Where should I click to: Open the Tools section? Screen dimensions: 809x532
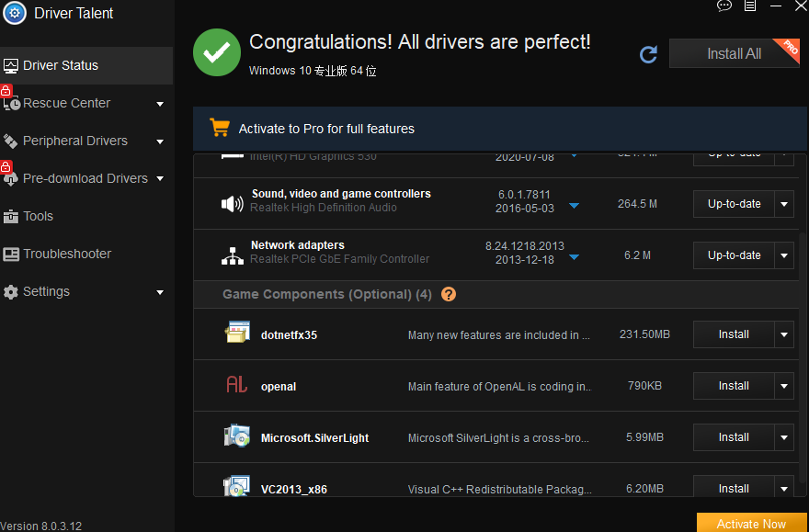pyautogui.click(x=86, y=216)
